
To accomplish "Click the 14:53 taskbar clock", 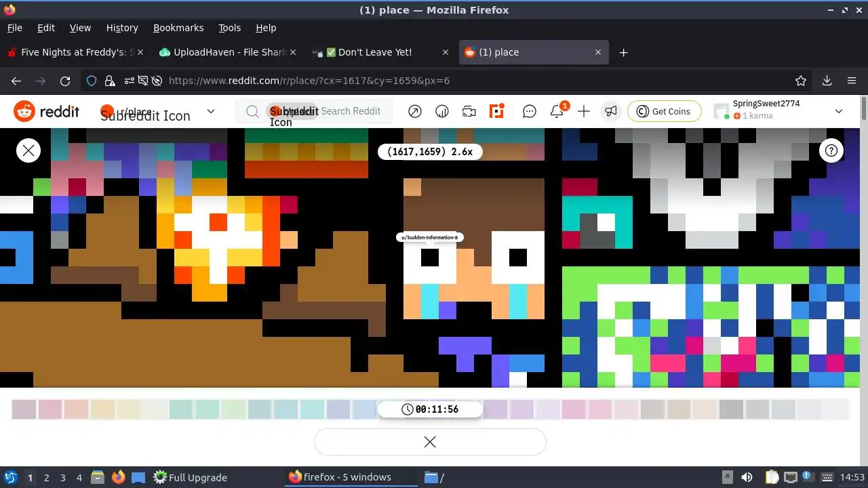I will 852,477.
